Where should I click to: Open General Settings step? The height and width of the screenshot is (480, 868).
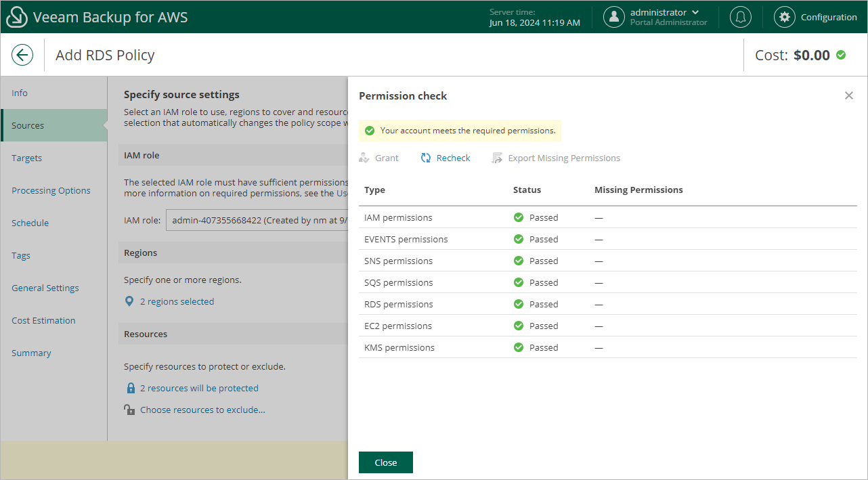[45, 288]
